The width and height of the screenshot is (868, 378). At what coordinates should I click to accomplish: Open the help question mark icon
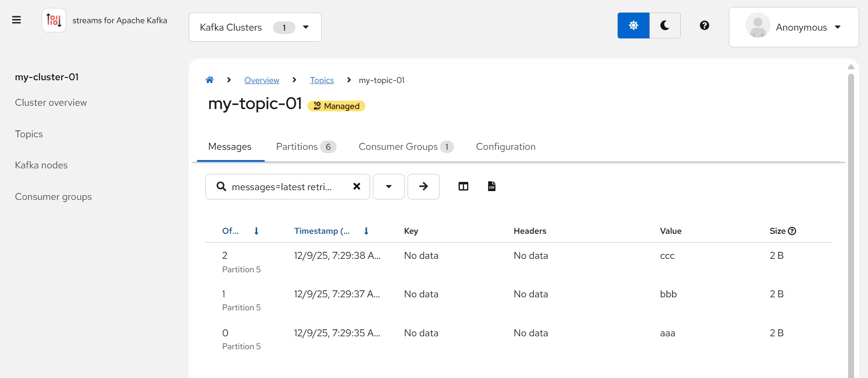[x=704, y=26]
